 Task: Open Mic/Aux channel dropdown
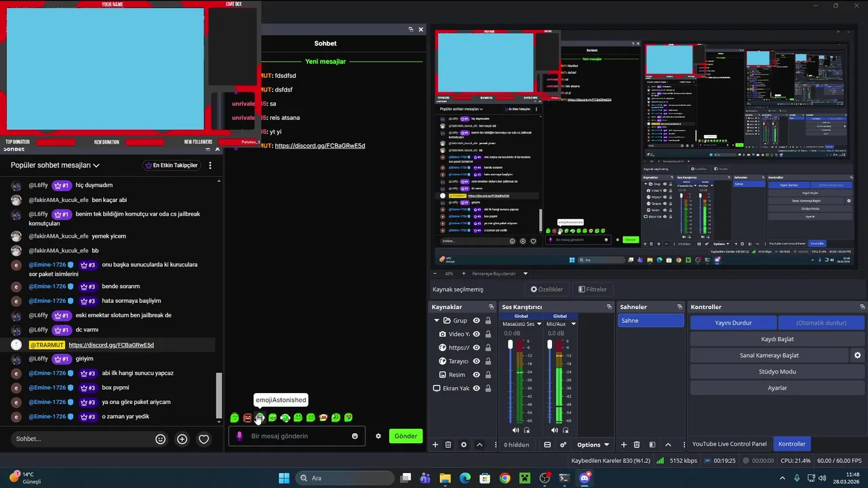point(573,324)
